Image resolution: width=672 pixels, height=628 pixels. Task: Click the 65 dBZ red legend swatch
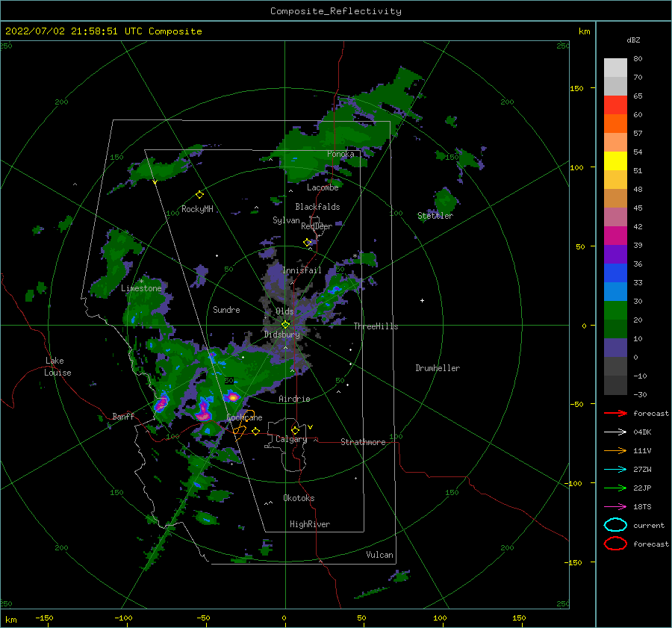pos(615,105)
